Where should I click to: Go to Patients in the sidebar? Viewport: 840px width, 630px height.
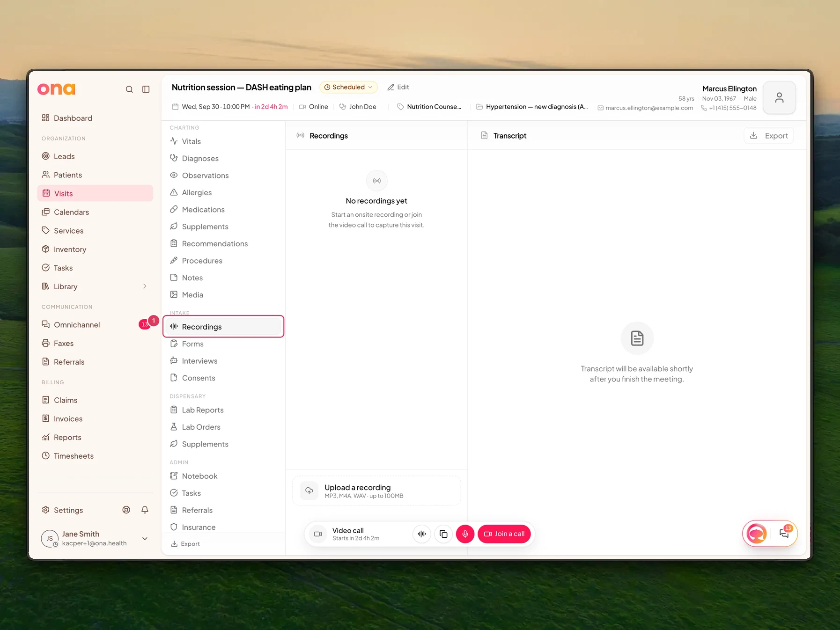95,175
